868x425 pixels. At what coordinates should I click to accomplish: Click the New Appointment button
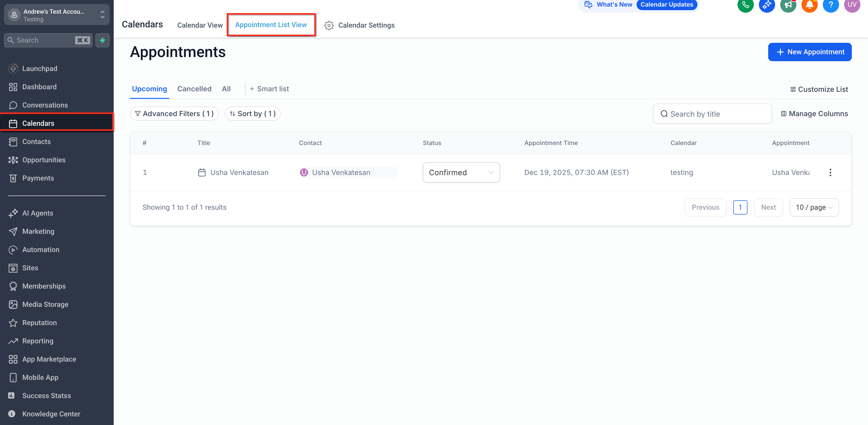pos(810,52)
